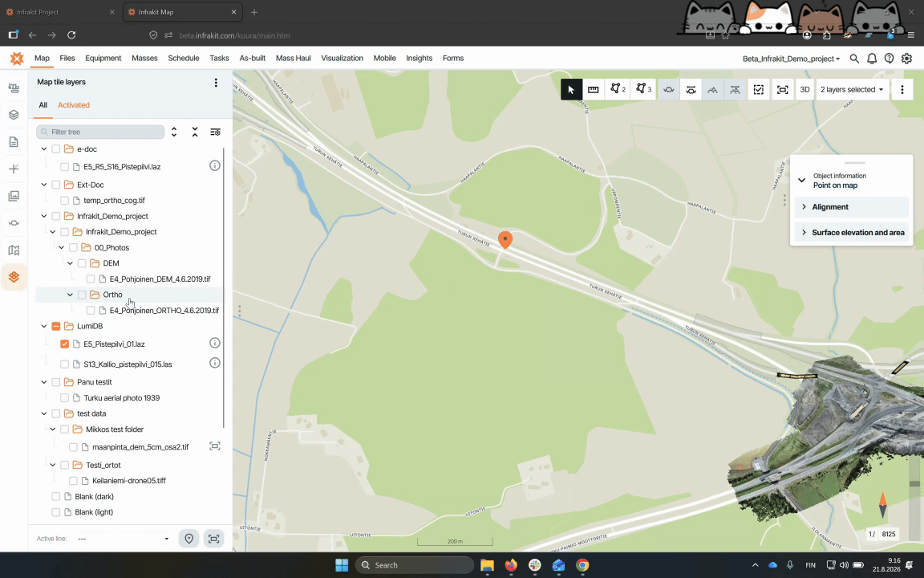The image size is (924, 578).
Task: Collapse the 00_Photos folder chevron
Action: [61, 248]
